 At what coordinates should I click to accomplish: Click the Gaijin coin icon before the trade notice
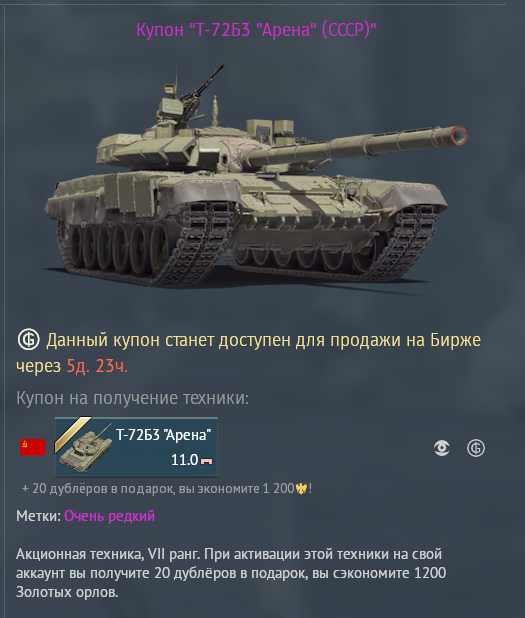click(28, 340)
